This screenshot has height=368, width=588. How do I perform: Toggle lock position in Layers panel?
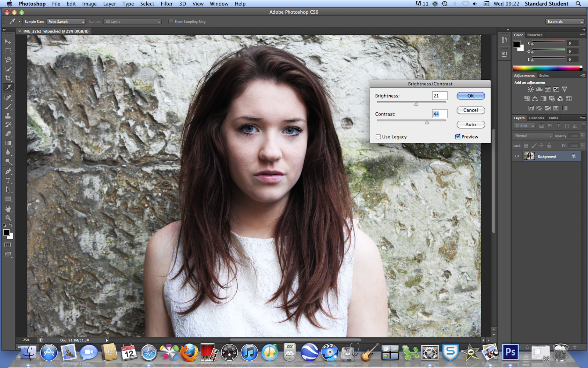(541, 146)
